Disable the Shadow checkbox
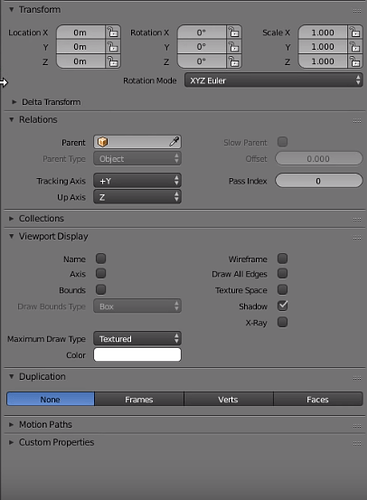367x500 pixels. click(283, 305)
